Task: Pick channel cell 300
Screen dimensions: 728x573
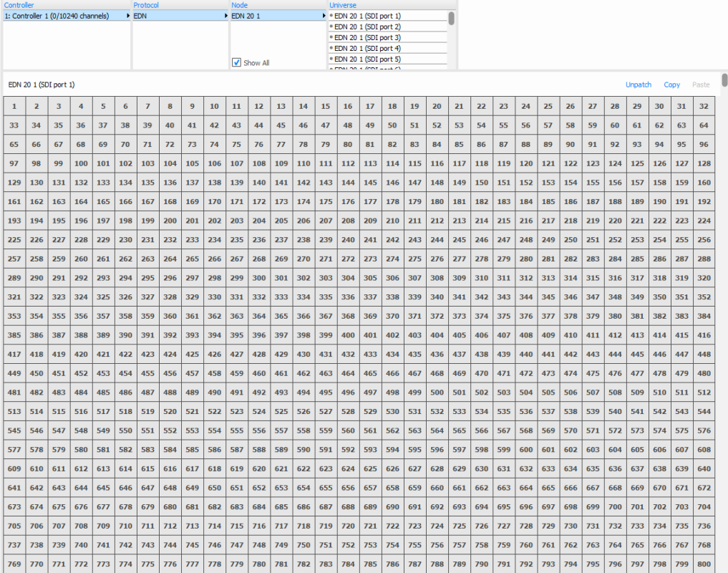Action: 259,278
